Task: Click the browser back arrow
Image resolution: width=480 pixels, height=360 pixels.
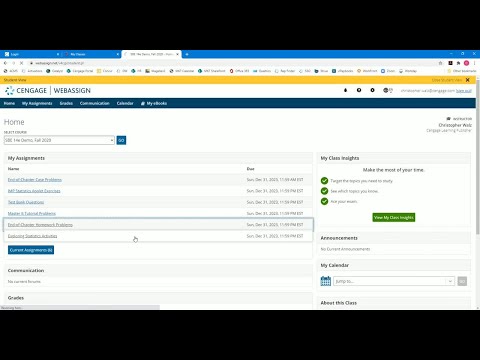Action: [5, 63]
